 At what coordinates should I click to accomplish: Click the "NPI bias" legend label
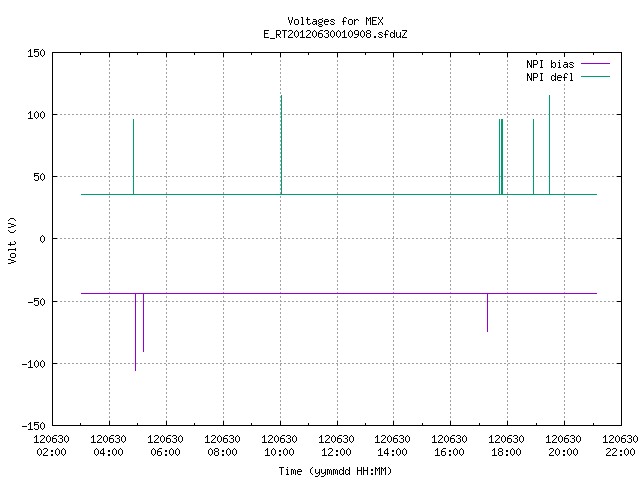click(x=550, y=64)
